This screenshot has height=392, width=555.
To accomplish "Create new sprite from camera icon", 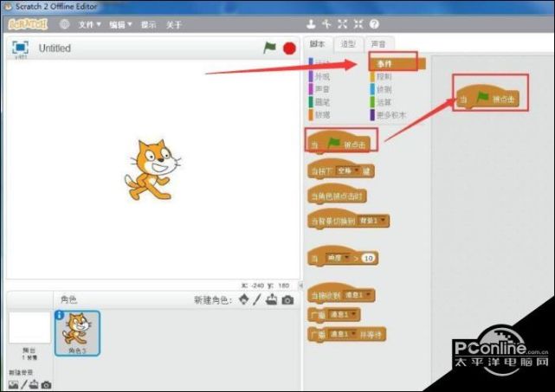I will pyautogui.click(x=287, y=300).
